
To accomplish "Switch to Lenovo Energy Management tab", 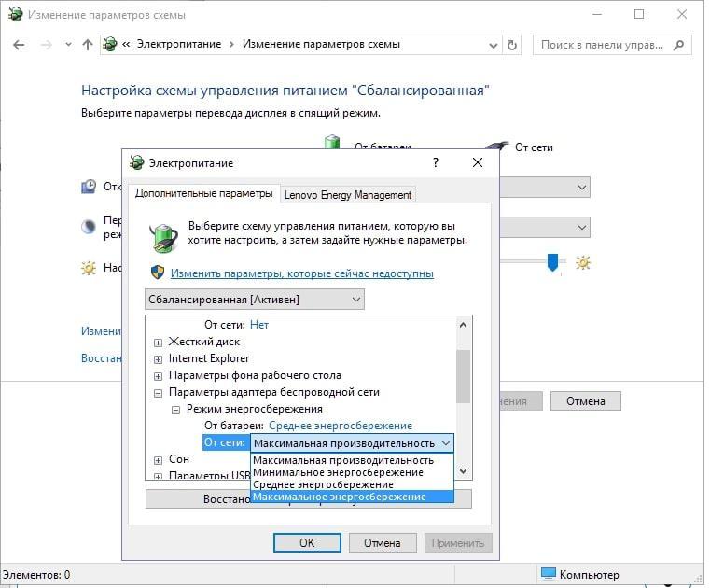I will coord(348,195).
